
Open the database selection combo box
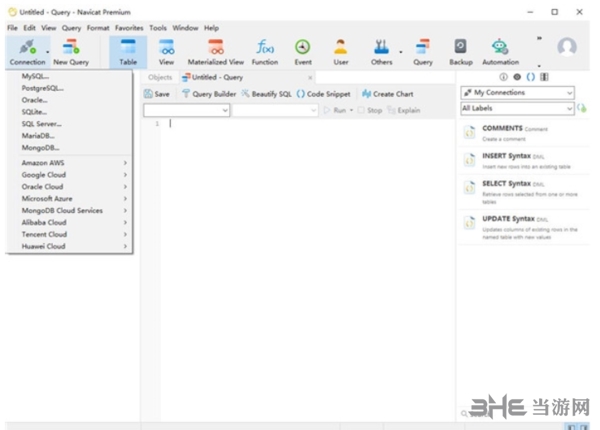[x=275, y=110]
